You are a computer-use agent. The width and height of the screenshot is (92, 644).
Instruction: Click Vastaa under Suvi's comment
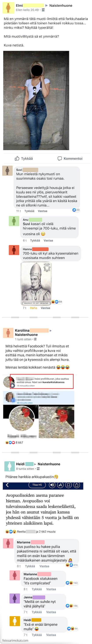(43, 211)
